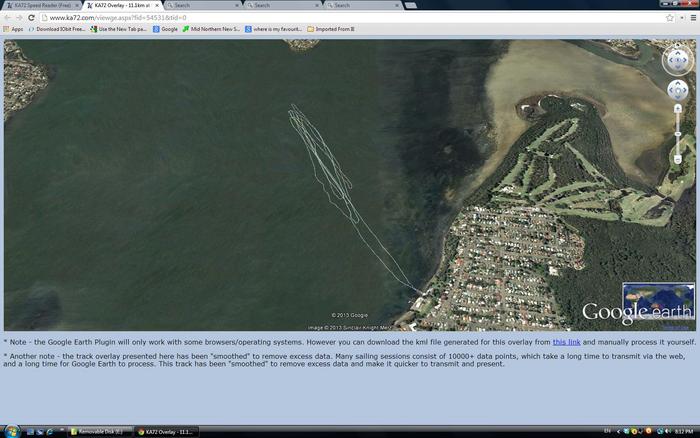
Task: Bookmark this page with the star icon
Action: click(670, 17)
